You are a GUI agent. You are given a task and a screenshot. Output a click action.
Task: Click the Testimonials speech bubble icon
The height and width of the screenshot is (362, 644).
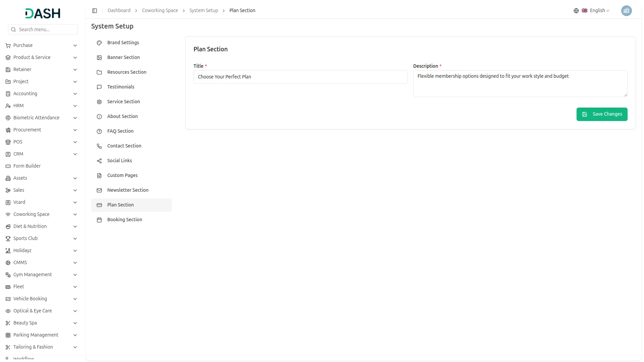point(99,87)
